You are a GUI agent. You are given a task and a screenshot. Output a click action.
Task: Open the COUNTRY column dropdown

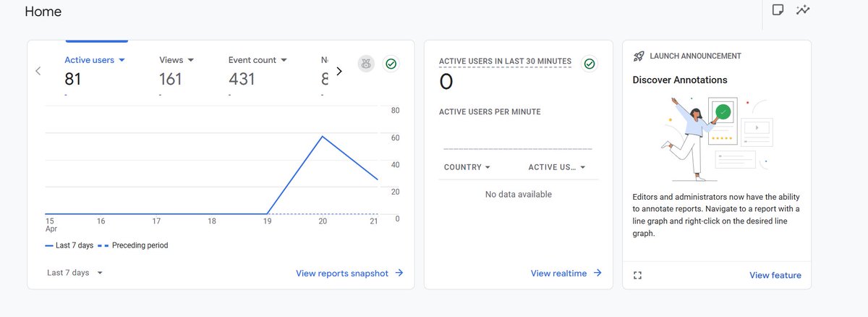point(467,167)
